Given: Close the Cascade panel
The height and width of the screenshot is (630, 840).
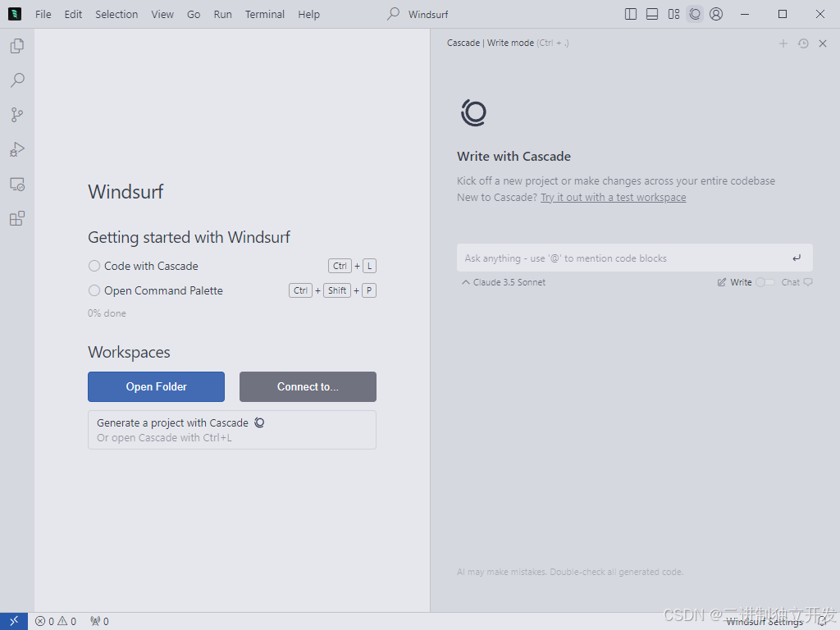Looking at the screenshot, I should pyautogui.click(x=823, y=43).
